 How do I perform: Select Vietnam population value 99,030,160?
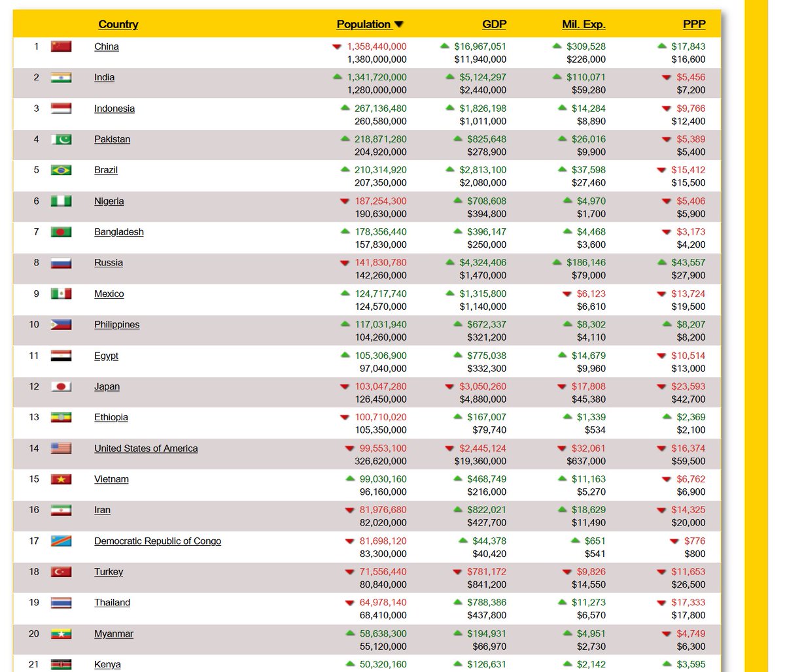click(383, 479)
